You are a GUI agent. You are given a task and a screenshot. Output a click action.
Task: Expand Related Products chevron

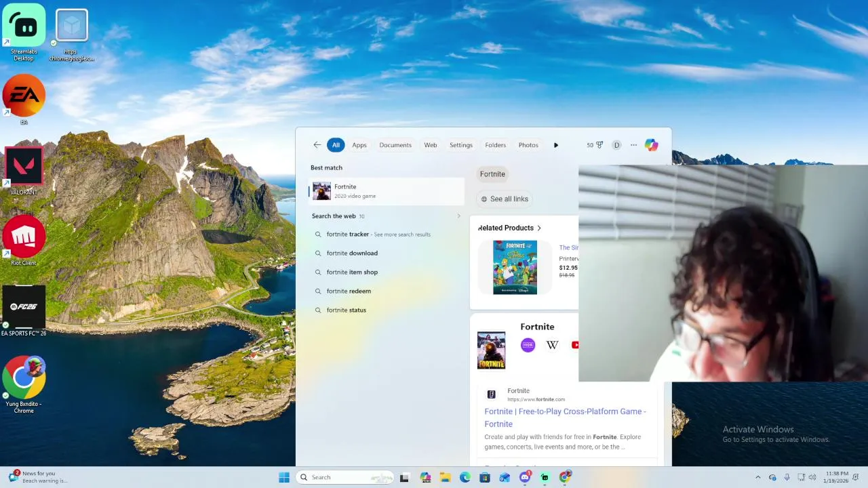(x=539, y=228)
